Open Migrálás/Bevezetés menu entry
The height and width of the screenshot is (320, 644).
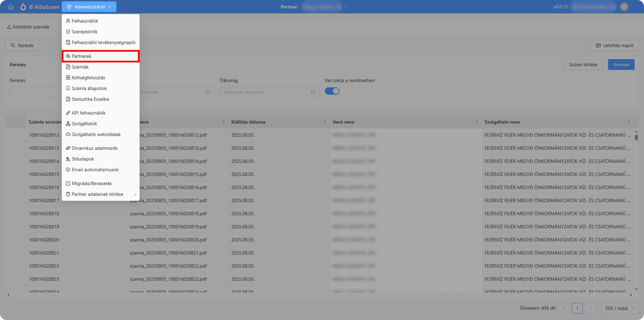click(x=100, y=183)
